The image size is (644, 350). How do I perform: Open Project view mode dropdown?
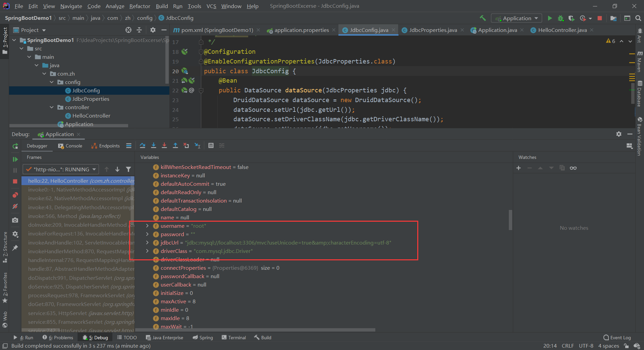pyautogui.click(x=30, y=30)
